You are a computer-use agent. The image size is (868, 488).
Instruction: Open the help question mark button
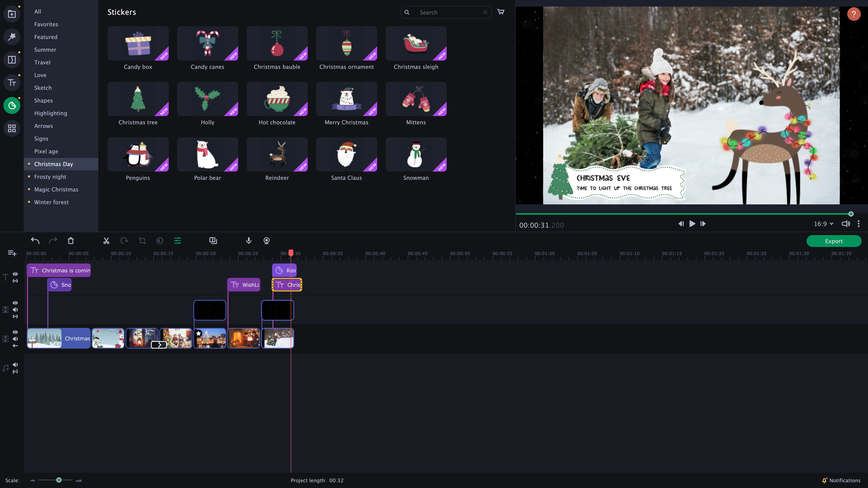[x=854, y=14]
